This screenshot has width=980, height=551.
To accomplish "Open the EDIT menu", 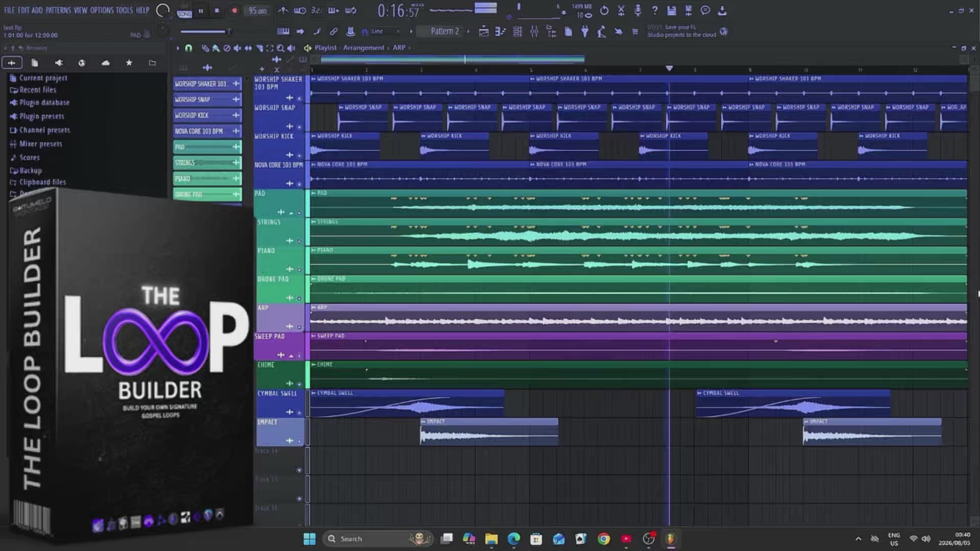I will (23, 10).
